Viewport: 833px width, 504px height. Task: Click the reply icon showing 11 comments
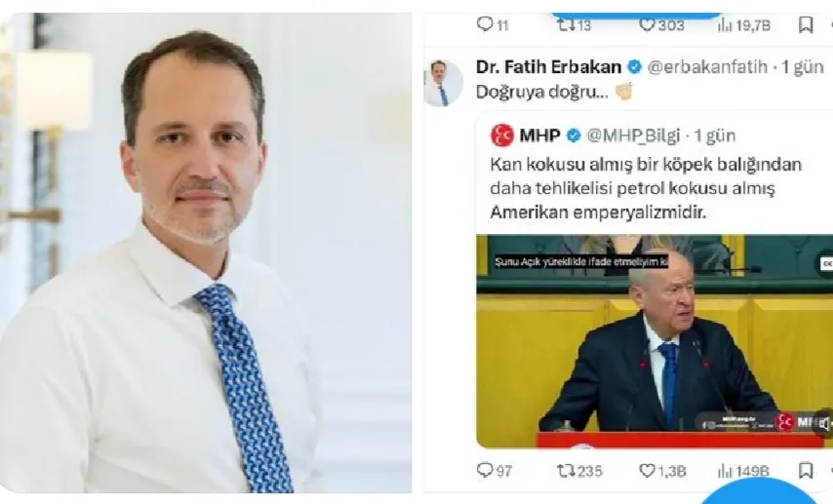484,24
